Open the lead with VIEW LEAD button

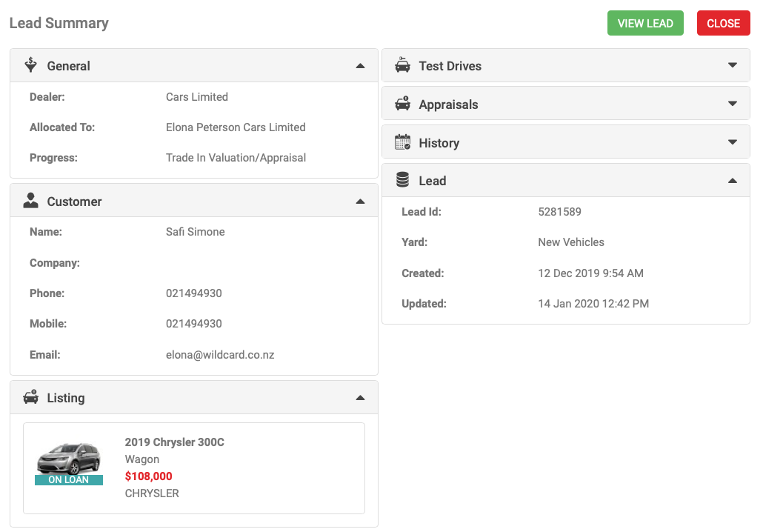(645, 24)
